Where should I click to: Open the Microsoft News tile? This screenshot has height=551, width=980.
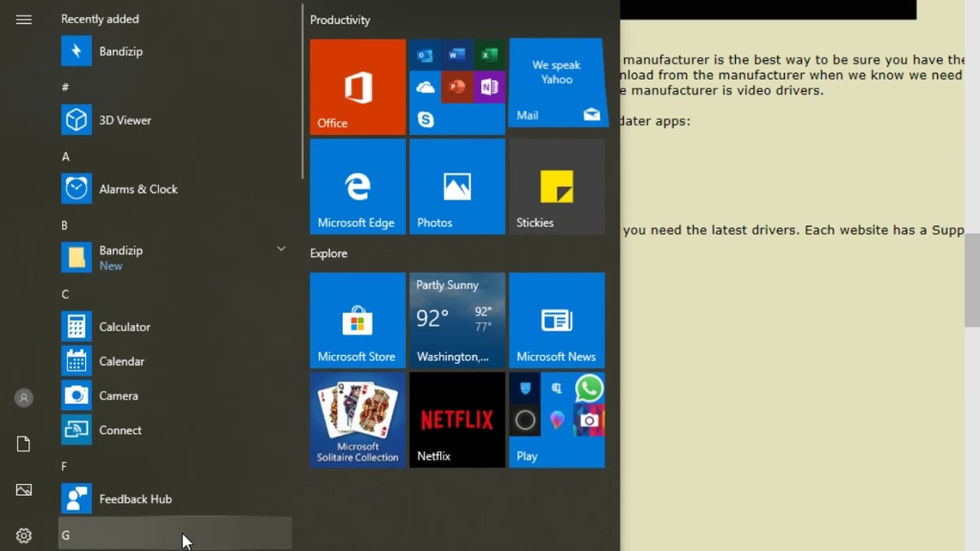click(x=557, y=321)
